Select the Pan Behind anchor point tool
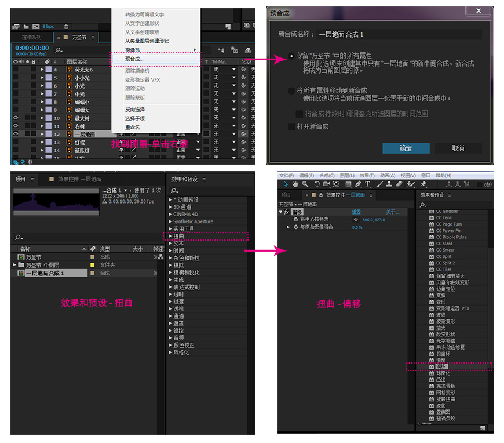This screenshot has width=504, height=443. 336,184
